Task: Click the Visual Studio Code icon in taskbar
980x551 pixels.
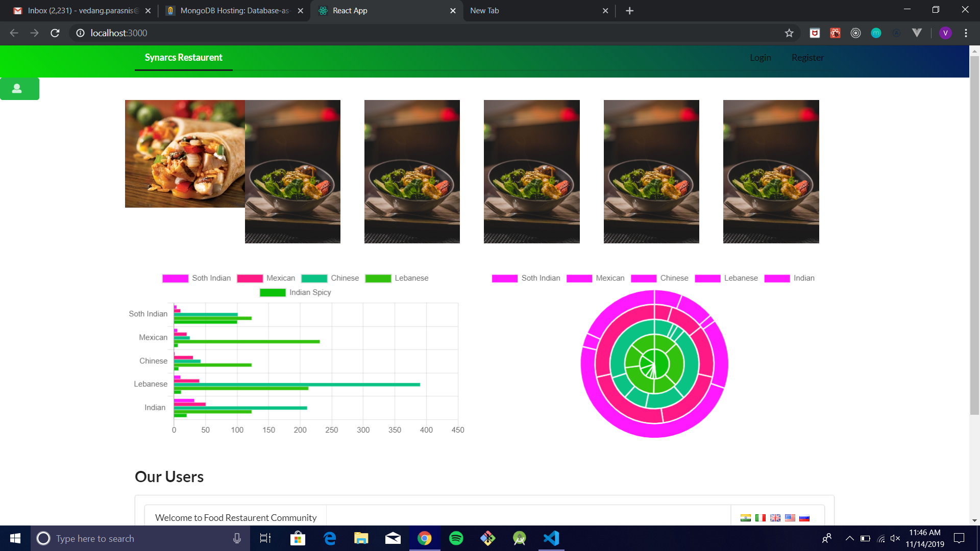Action: tap(553, 538)
